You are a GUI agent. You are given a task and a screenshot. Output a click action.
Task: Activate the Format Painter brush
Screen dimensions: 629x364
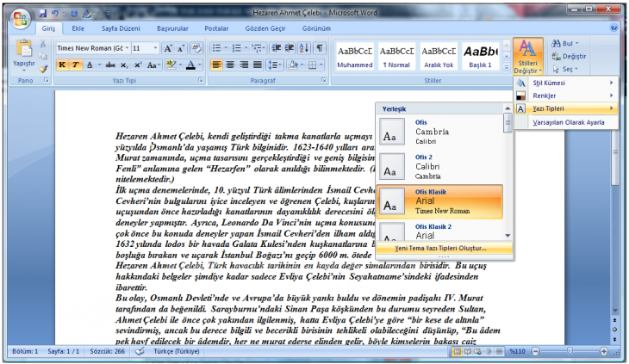pyautogui.click(x=43, y=70)
